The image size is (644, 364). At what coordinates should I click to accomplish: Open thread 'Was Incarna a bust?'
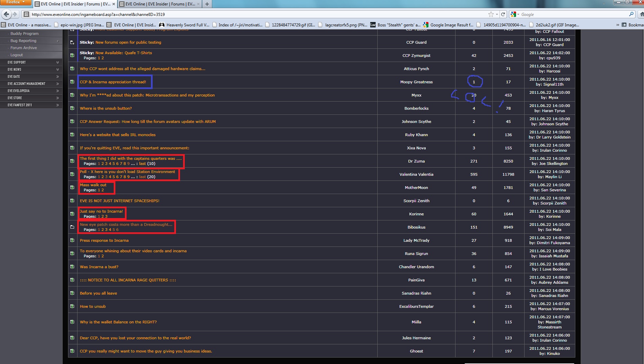(x=99, y=267)
